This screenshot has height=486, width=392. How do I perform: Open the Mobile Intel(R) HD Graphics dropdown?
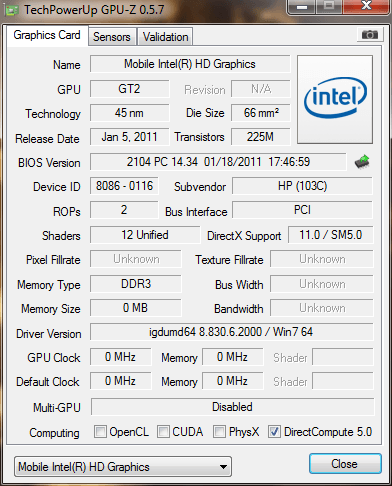click(123, 467)
